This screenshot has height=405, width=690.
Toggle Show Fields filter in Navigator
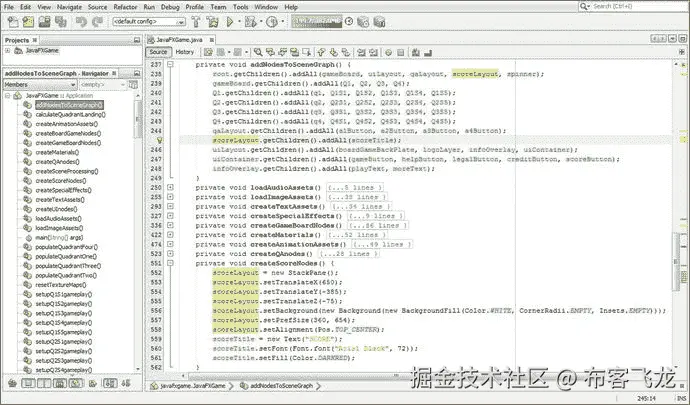(x=28, y=383)
